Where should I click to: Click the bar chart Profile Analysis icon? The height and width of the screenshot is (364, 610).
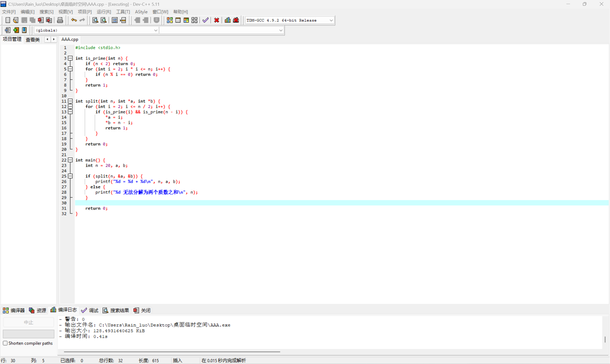228,20
